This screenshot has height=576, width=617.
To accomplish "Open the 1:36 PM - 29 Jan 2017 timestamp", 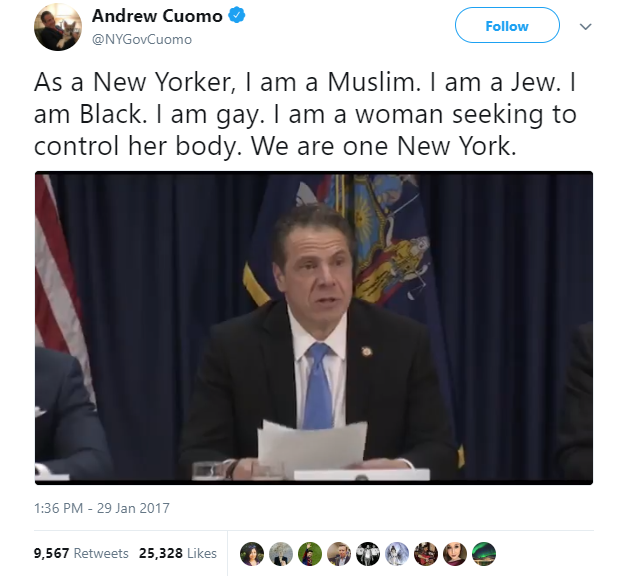I will pyautogui.click(x=102, y=508).
